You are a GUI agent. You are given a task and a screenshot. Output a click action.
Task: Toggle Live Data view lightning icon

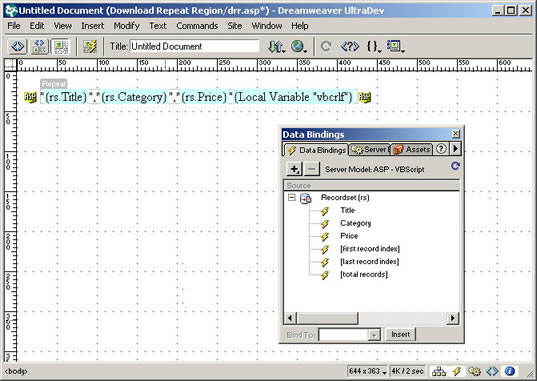coord(90,46)
